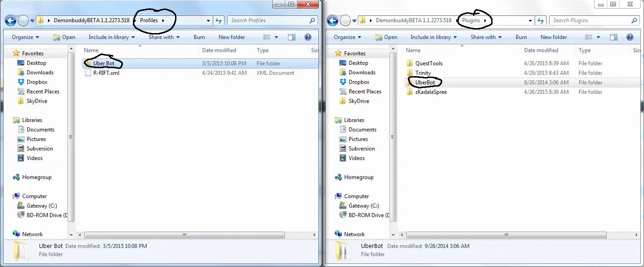
Task: Click the search magnifier in Search Plugins
Action: [634, 20]
